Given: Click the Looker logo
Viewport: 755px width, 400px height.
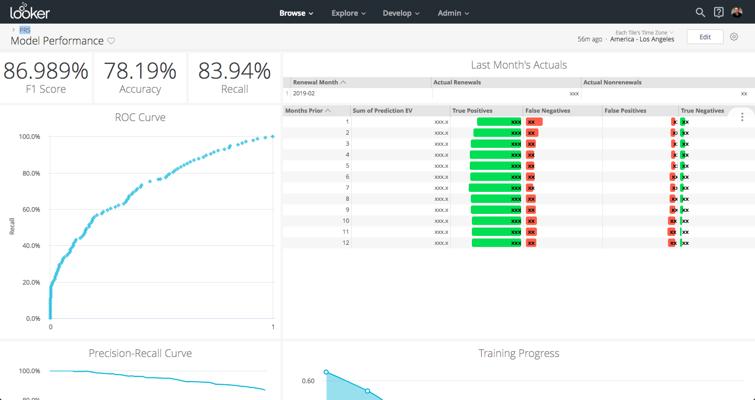Looking at the screenshot, I should pyautogui.click(x=30, y=11).
